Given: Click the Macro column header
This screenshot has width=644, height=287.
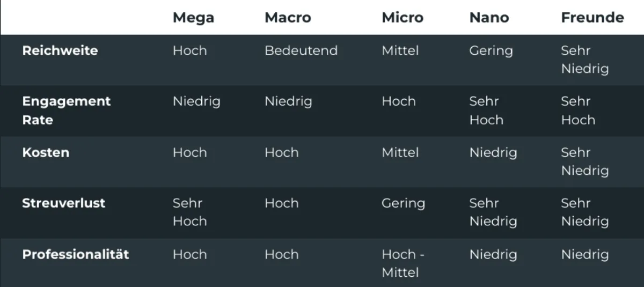Looking at the screenshot, I should [x=288, y=18].
